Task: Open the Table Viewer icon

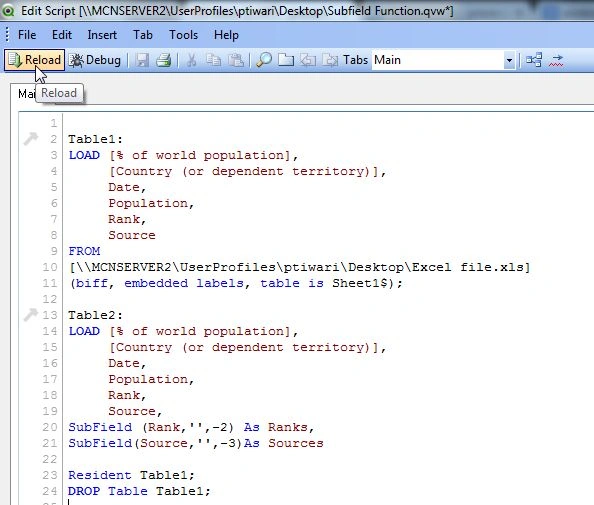Action: coord(534,60)
